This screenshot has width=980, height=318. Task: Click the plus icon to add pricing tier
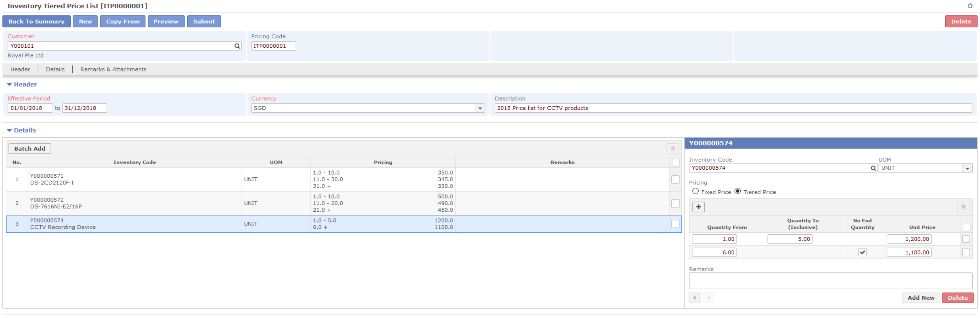[698, 207]
